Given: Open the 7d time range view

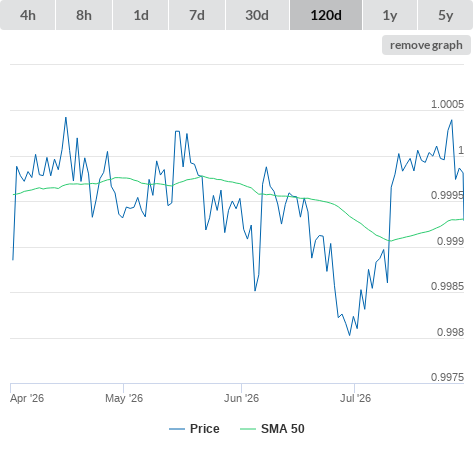Looking at the screenshot, I should coord(197,15).
